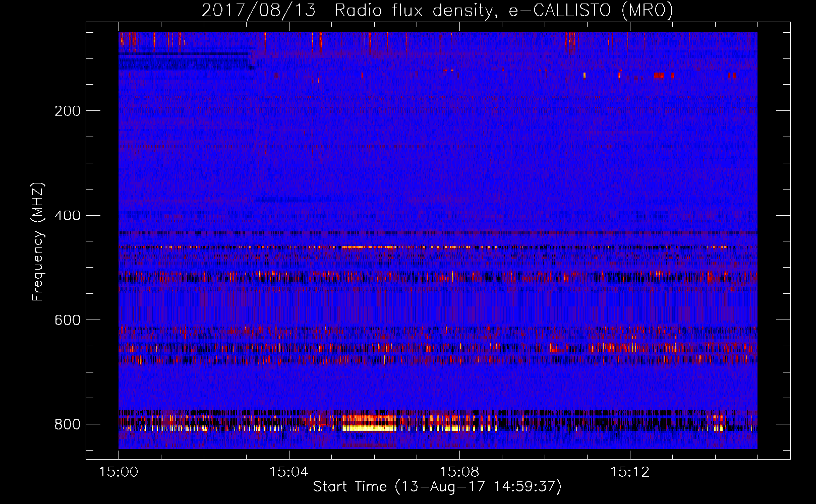This screenshot has width=816, height=504.
Task: Click the 600 frequency tick label
Action: click(68, 321)
